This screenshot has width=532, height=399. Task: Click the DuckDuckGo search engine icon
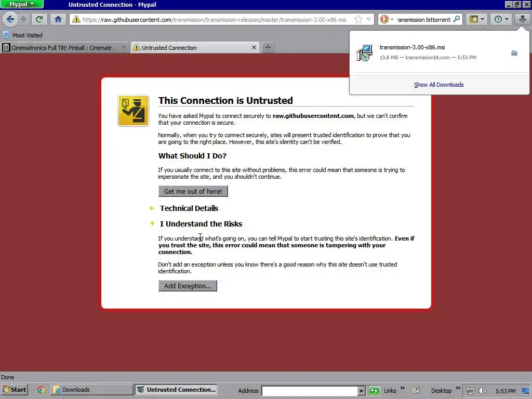tap(384, 19)
